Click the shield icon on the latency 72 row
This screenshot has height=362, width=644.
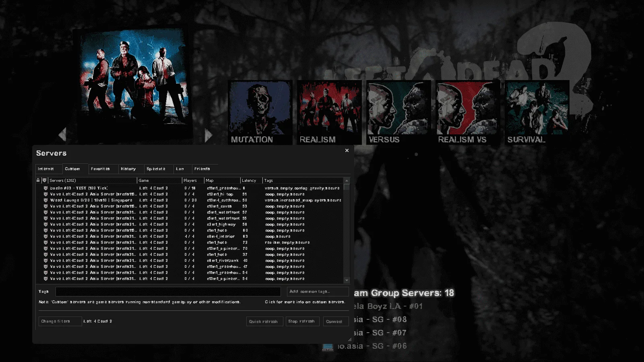coord(45,243)
